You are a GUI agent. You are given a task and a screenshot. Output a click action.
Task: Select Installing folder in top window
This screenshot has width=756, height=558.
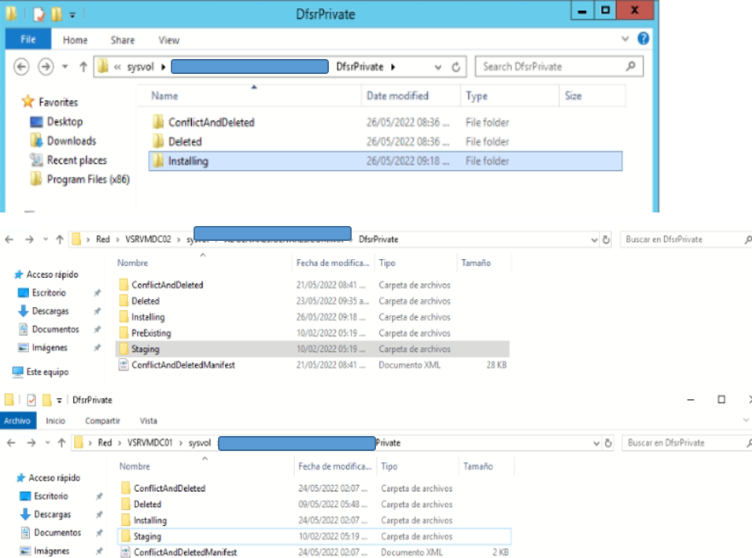point(385,161)
